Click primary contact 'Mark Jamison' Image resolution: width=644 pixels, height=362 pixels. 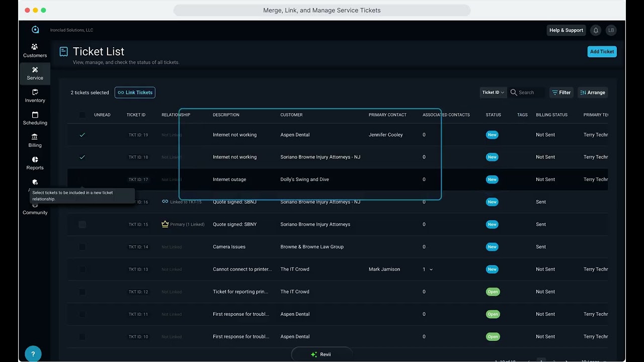pyautogui.click(x=384, y=269)
